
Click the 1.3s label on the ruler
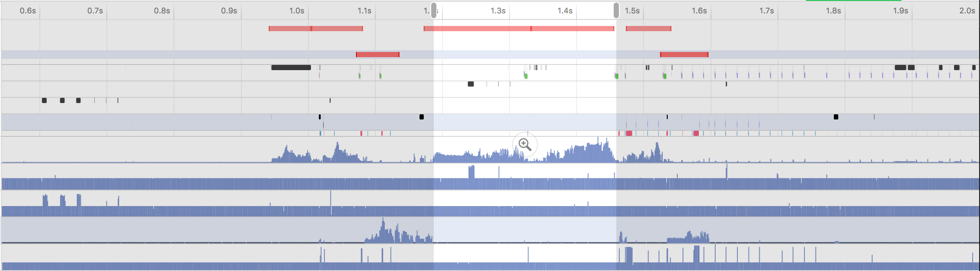(x=498, y=10)
